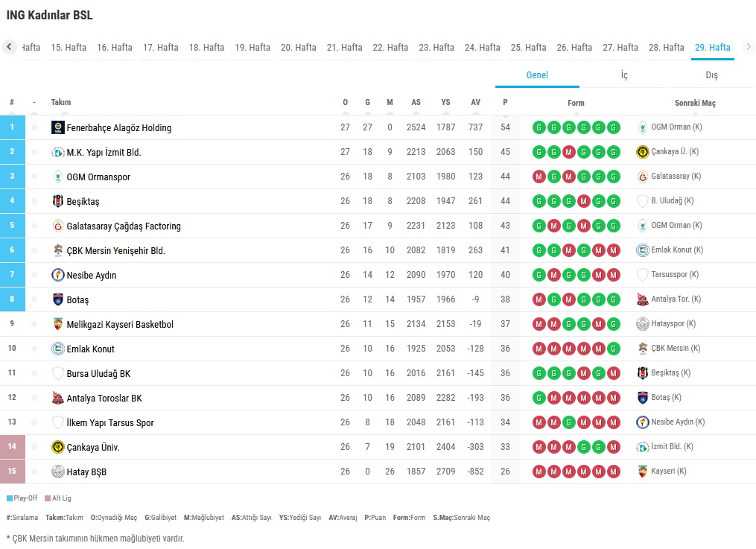
Task: Click Antalya Tor. (K) next-match logo
Action: click(x=642, y=299)
